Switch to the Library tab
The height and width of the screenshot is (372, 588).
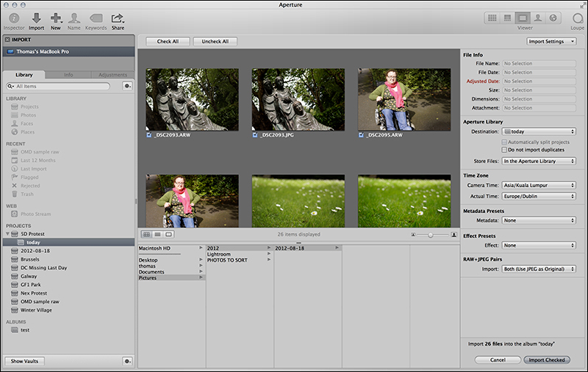coord(24,75)
